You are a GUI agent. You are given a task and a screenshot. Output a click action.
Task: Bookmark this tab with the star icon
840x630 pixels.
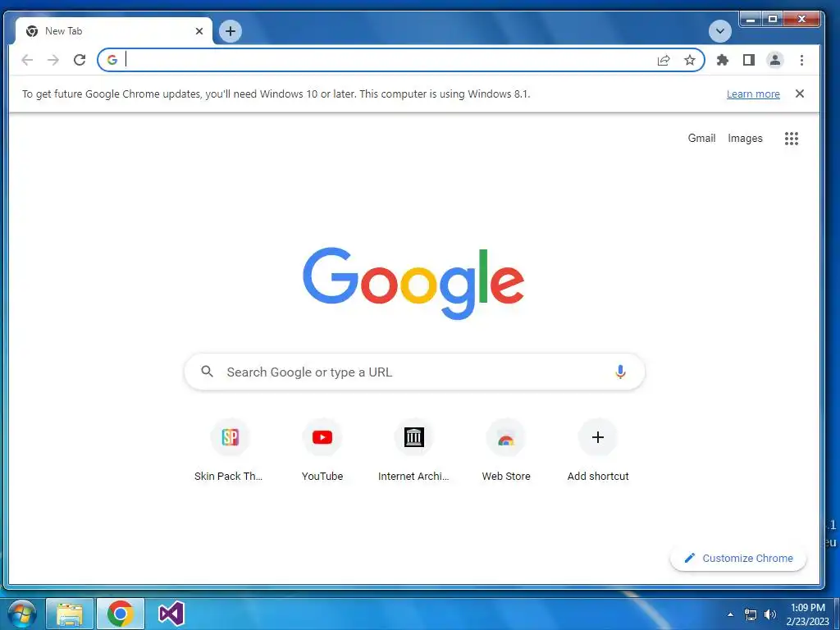(689, 60)
